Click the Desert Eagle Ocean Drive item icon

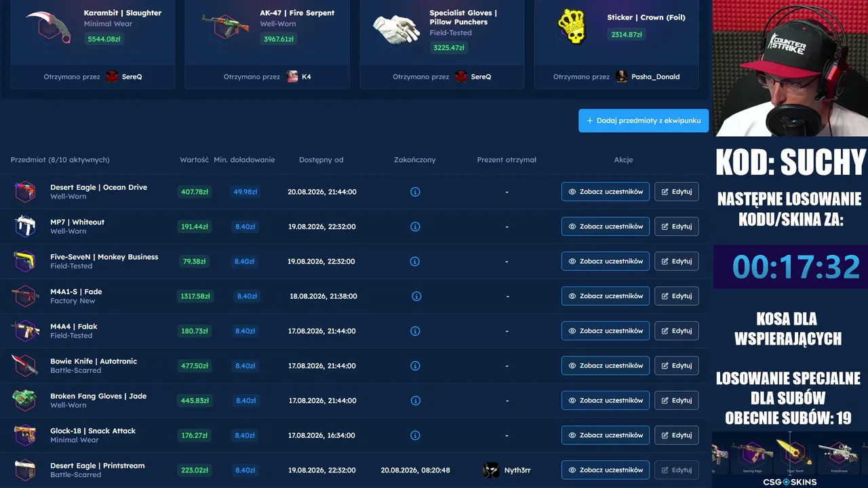coord(25,192)
